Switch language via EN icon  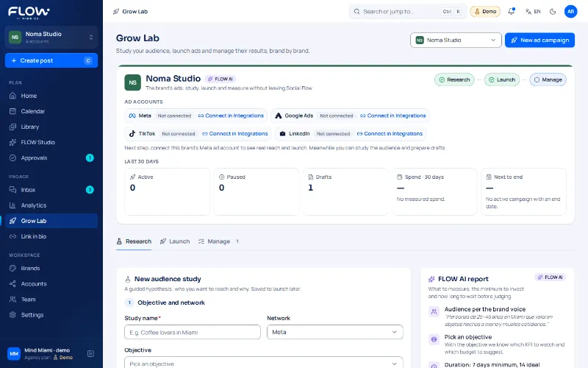pos(533,11)
